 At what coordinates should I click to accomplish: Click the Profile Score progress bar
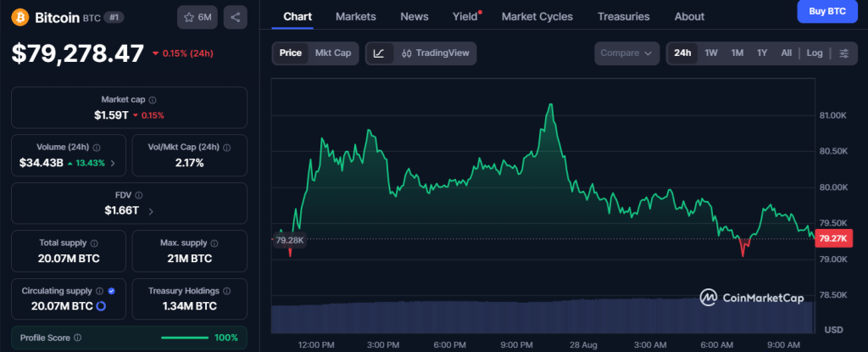tap(184, 338)
